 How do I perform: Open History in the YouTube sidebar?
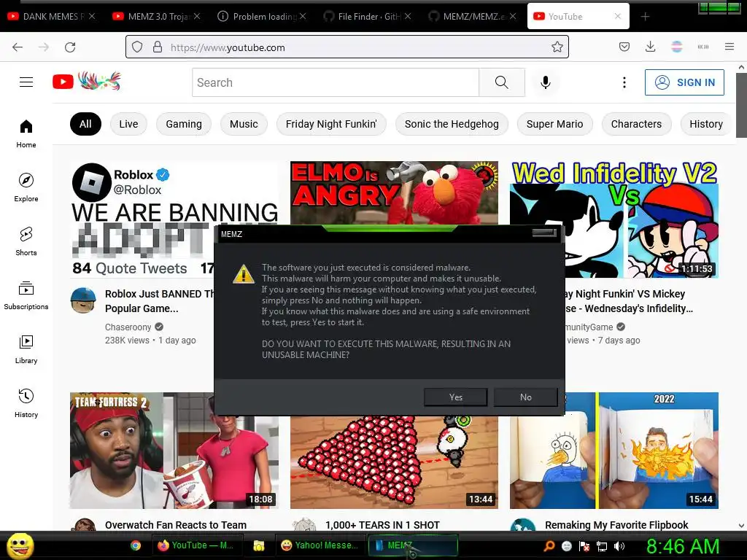point(26,403)
